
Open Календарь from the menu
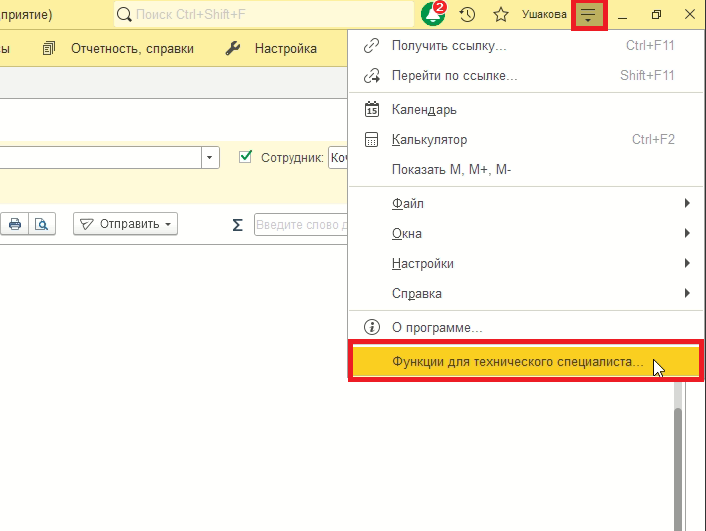(x=526, y=109)
